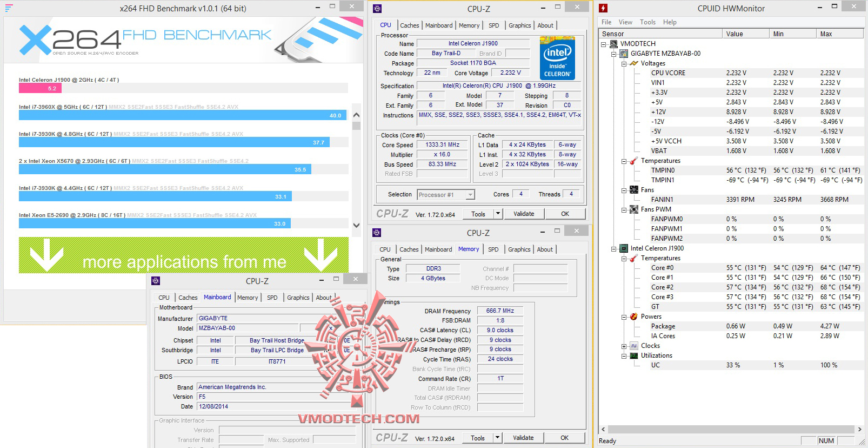This screenshot has height=448, width=868.
Task: Click the Tools button in the CPU-Z memory window
Action: pyautogui.click(x=478, y=438)
